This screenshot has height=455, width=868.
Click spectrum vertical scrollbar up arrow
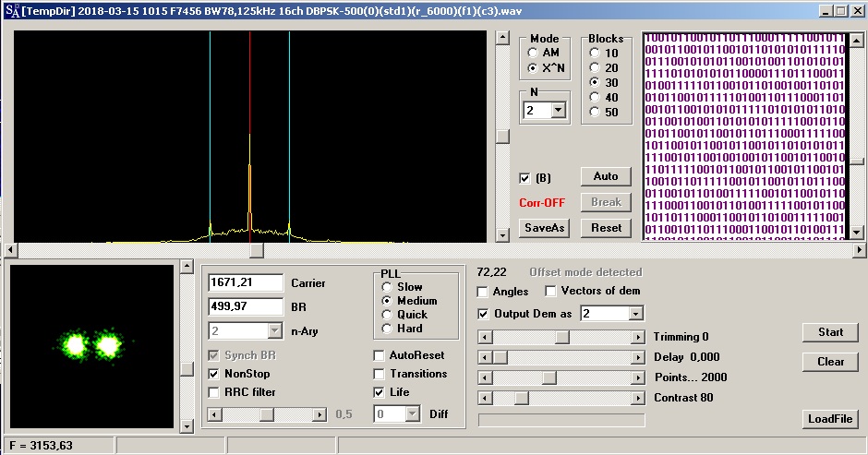click(x=502, y=38)
